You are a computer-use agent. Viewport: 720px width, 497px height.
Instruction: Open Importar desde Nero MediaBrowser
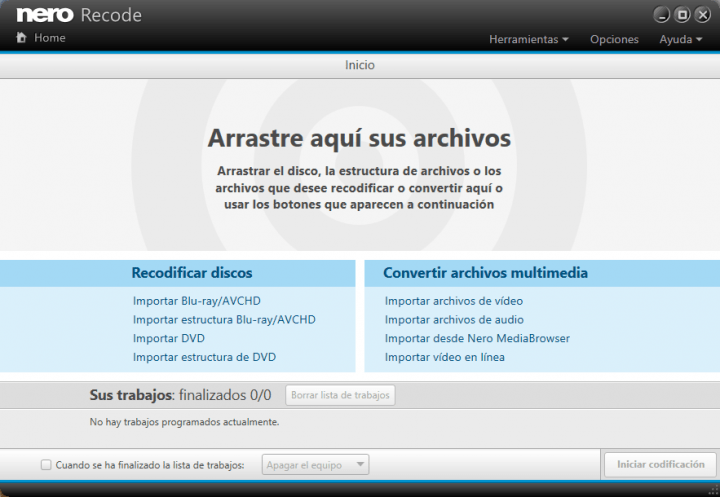477,339
